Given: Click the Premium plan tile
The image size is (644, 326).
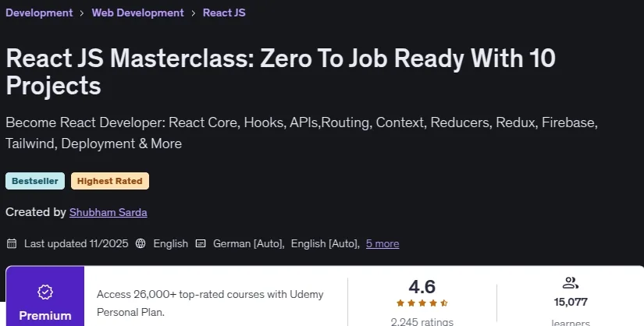Looking at the screenshot, I should pyautogui.click(x=45, y=296).
